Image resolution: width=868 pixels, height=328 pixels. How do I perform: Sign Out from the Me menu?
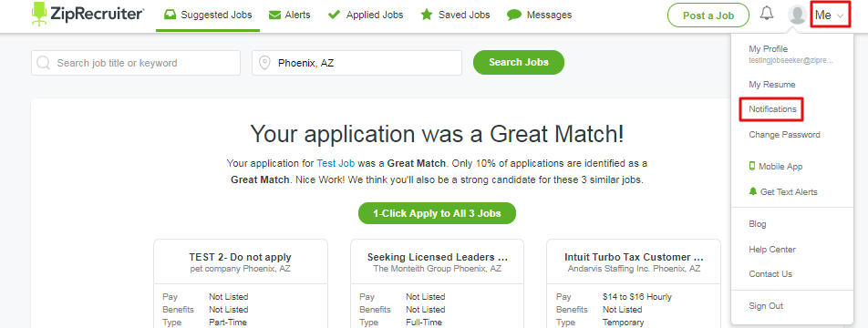[766, 306]
